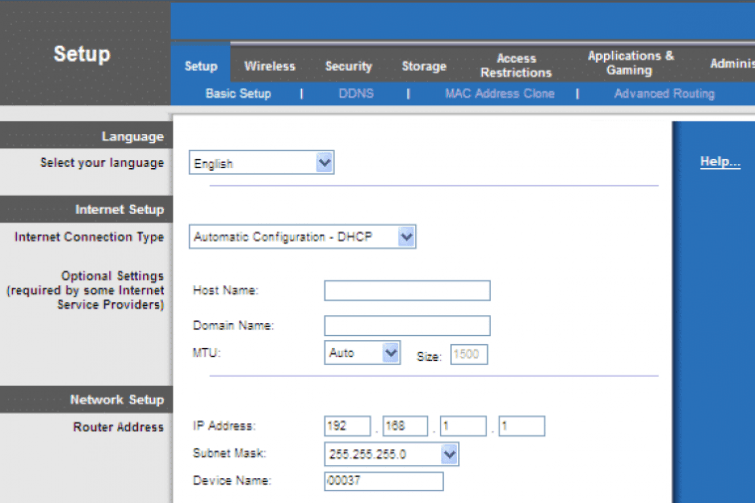The width and height of the screenshot is (755, 503).
Task: Open the Wireless tab
Action: [x=269, y=66]
